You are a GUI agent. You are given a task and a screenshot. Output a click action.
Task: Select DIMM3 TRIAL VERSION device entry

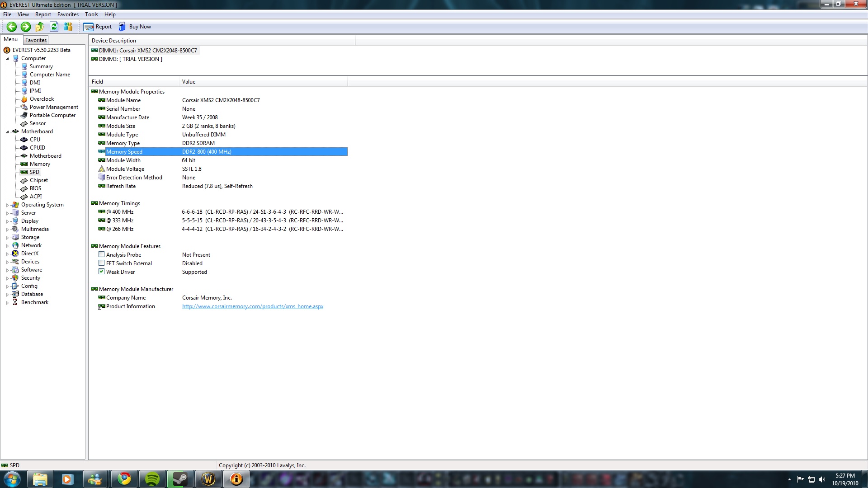[x=127, y=59]
